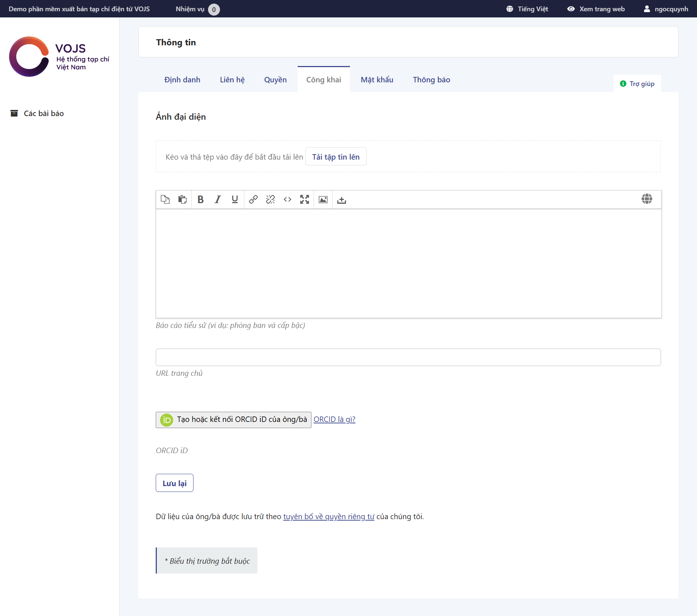Click the globe language icon in the editor
The image size is (697, 616).
[647, 199]
